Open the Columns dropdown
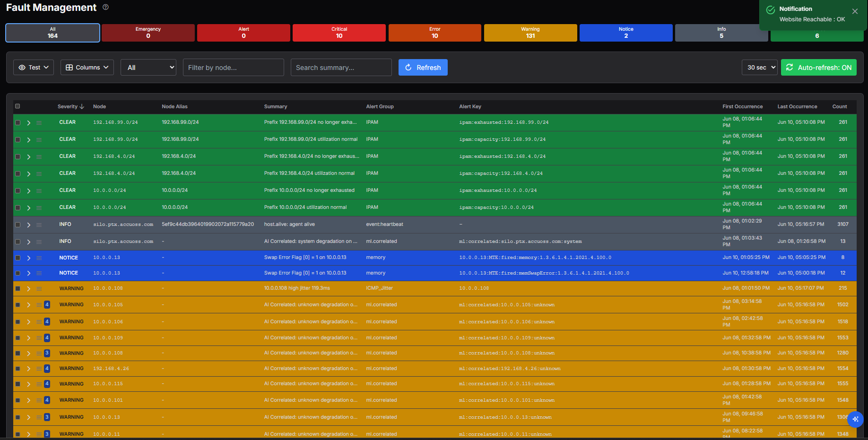This screenshot has width=868, height=440. pyautogui.click(x=87, y=68)
